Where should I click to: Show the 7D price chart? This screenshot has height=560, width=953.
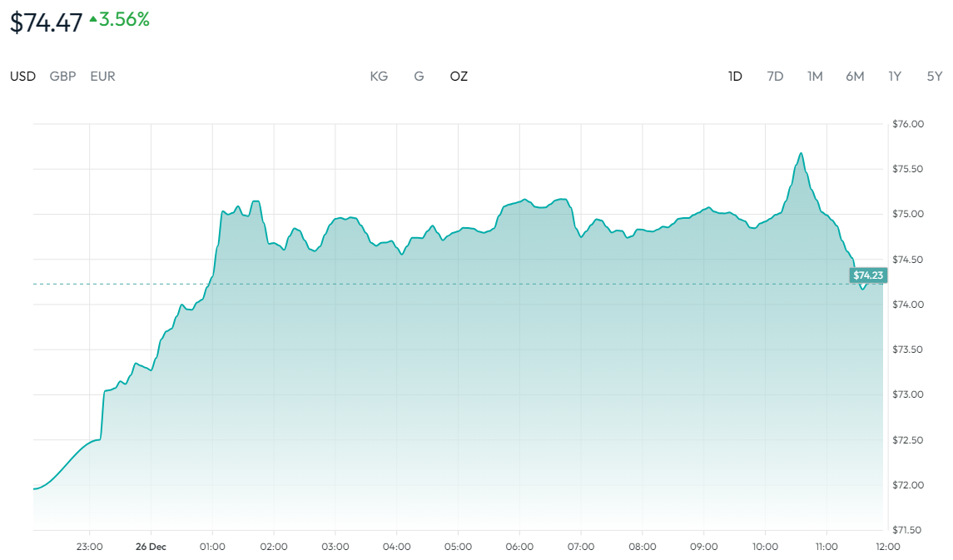(775, 77)
